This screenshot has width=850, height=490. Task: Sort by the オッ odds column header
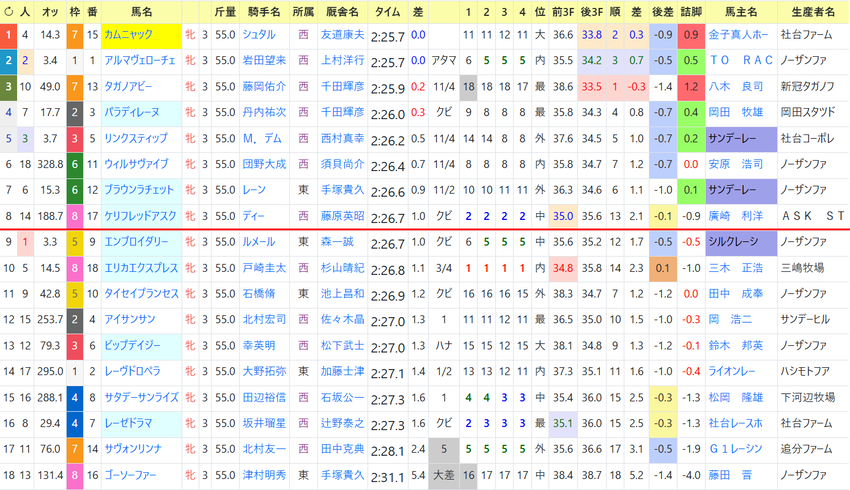tap(50, 11)
